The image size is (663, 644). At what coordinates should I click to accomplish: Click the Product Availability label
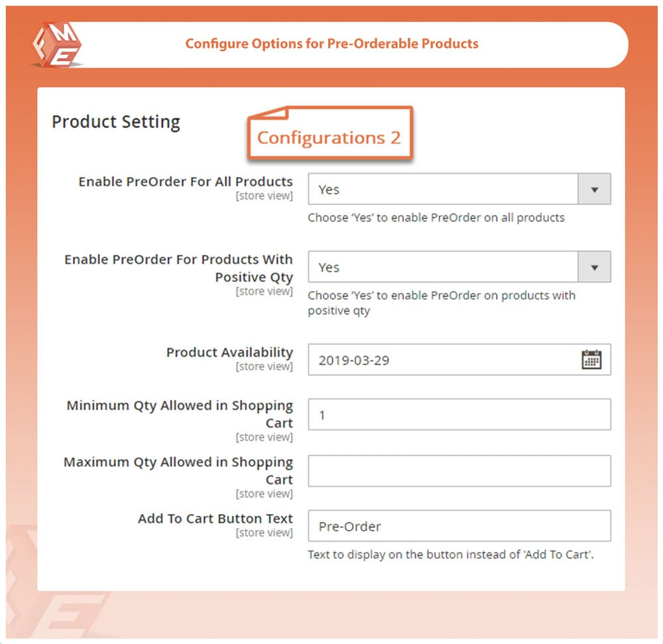coord(229,352)
